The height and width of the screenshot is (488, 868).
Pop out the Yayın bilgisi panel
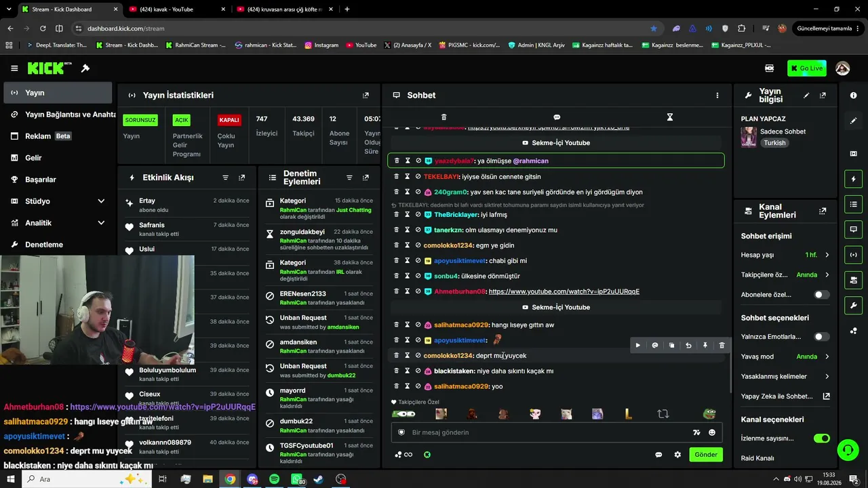pos(823,96)
